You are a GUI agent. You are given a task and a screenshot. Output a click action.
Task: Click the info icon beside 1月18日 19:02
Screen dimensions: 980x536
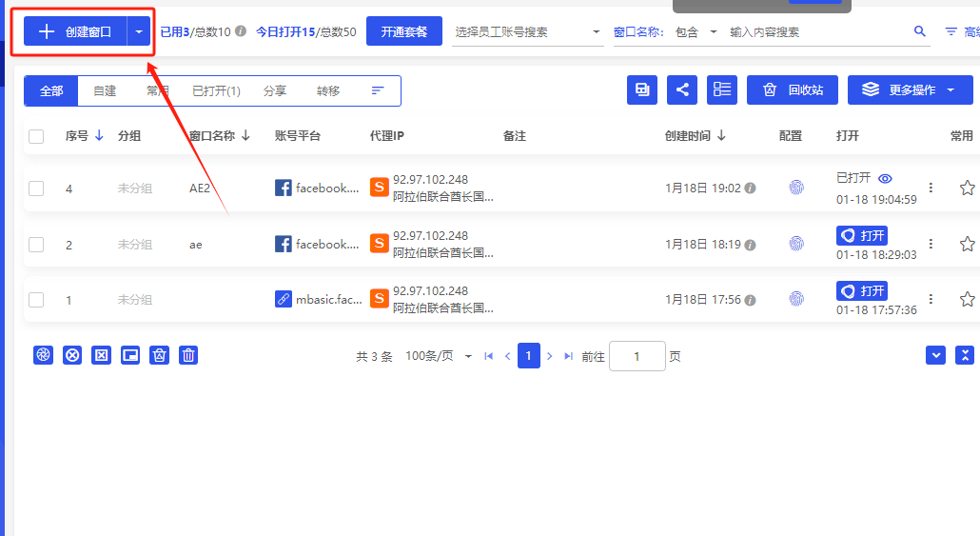pyautogui.click(x=750, y=188)
